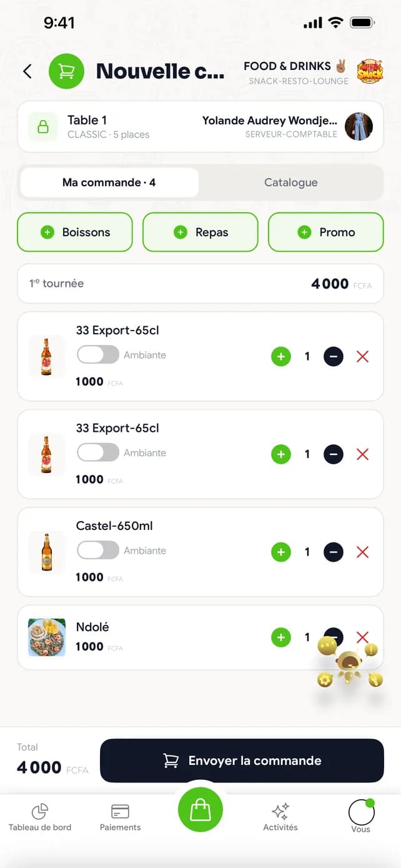Add items via the Boissons button
401x868 pixels.
point(75,232)
